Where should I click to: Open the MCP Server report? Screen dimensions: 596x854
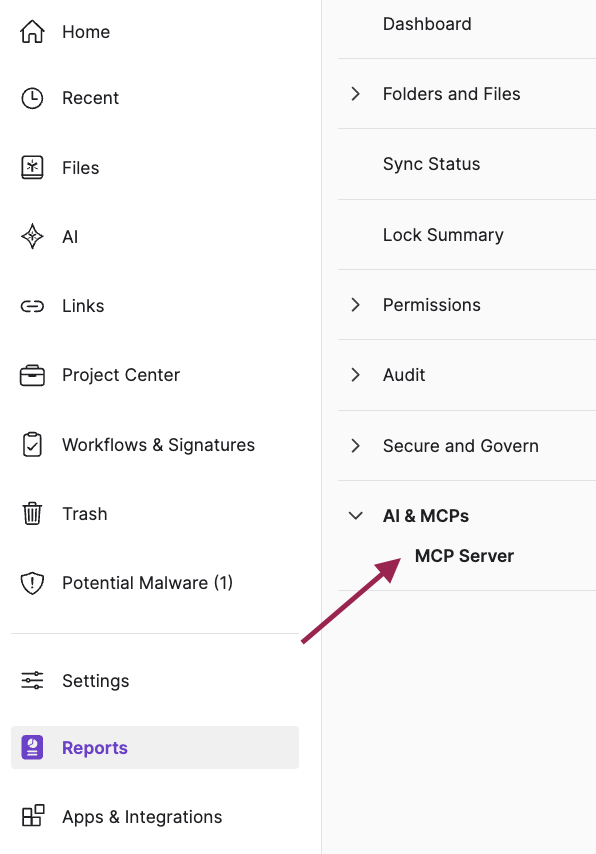click(x=464, y=556)
